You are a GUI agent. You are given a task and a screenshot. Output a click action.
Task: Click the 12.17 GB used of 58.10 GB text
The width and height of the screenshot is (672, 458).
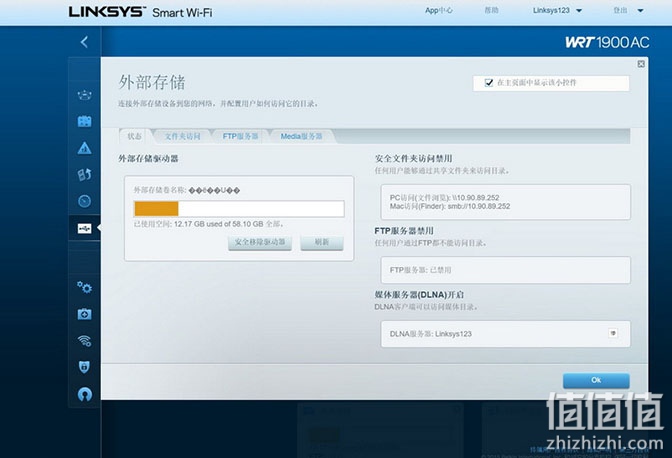click(x=219, y=224)
